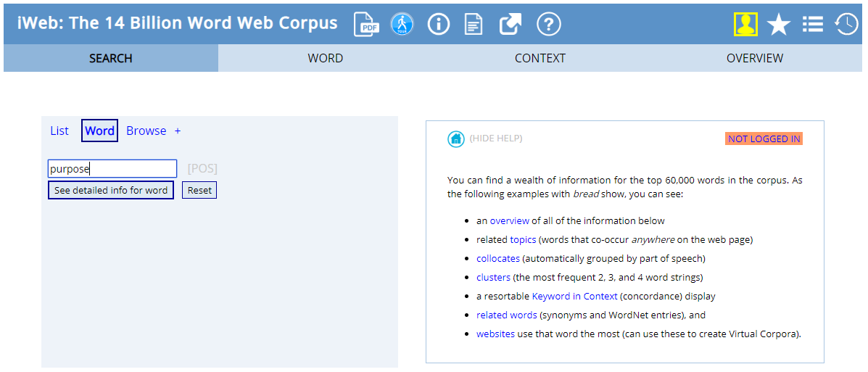Open the [POS] part-of-speech selector

click(x=202, y=169)
